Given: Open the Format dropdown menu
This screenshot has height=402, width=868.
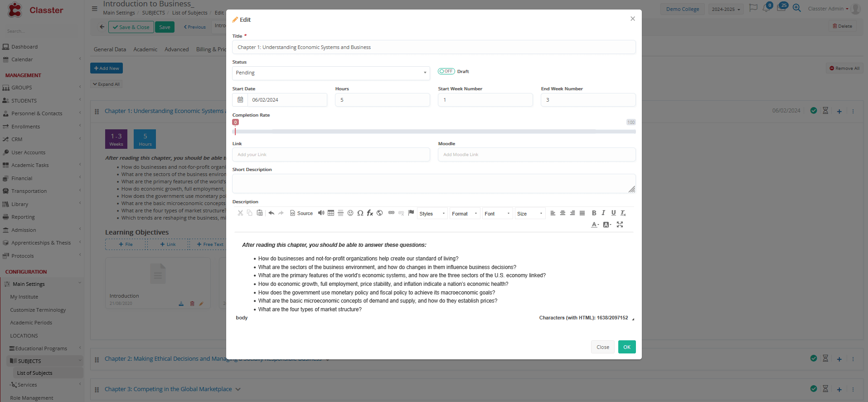Looking at the screenshot, I should coord(464,214).
